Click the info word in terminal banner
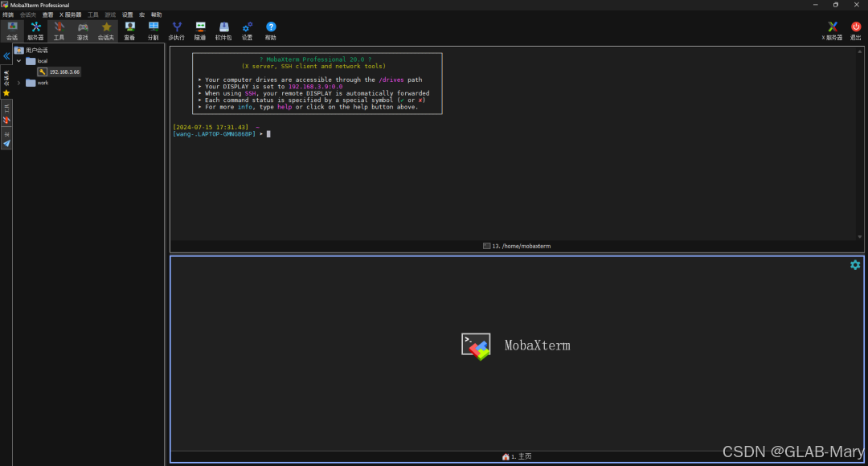The width and height of the screenshot is (868, 466). (x=244, y=107)
